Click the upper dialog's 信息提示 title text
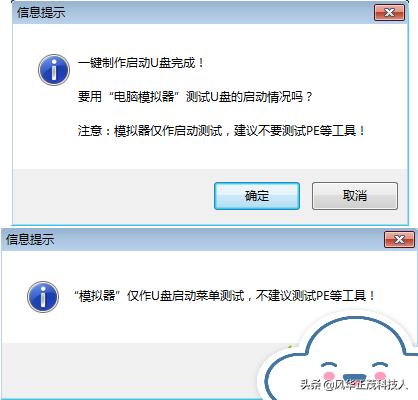 tap(41, 12)
